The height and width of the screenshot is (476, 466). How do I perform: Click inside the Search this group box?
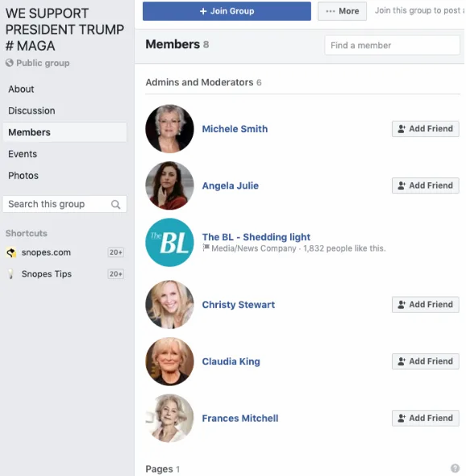point(64,204)
